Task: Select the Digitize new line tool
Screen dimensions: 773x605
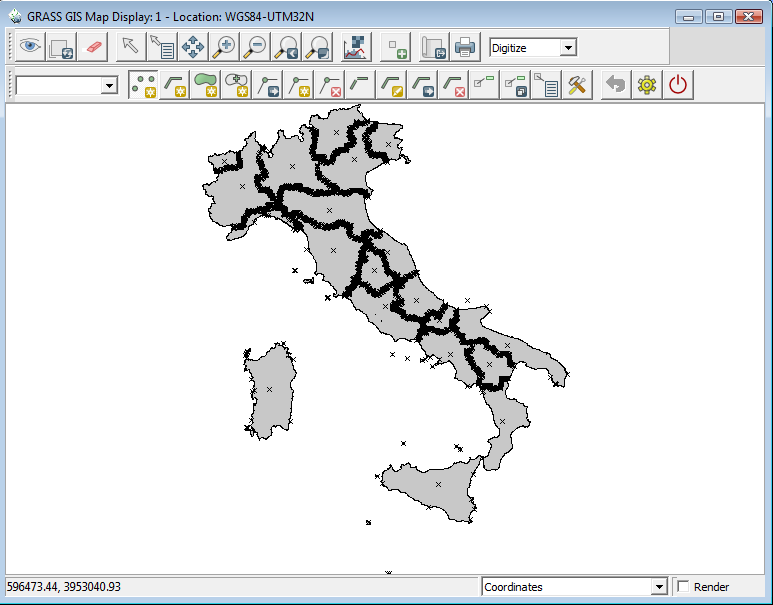Action: point(175,85)
